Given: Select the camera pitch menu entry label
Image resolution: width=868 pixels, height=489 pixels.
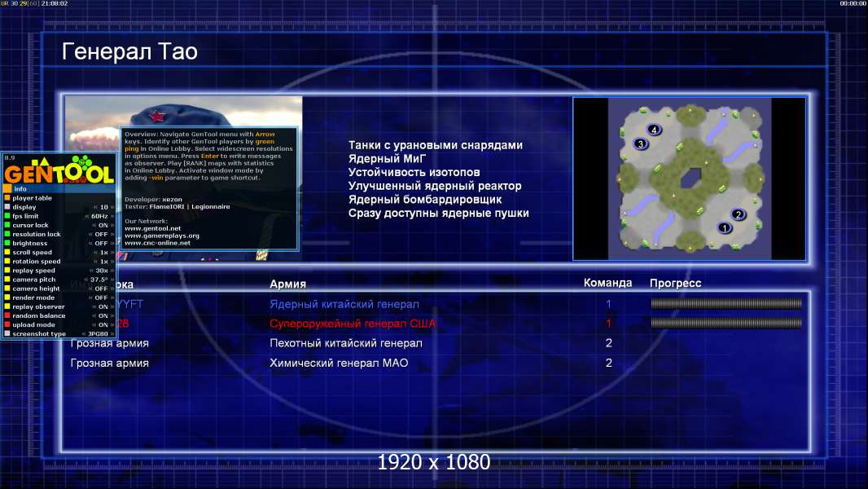Looking at the screenshot, I should [33, 280].
